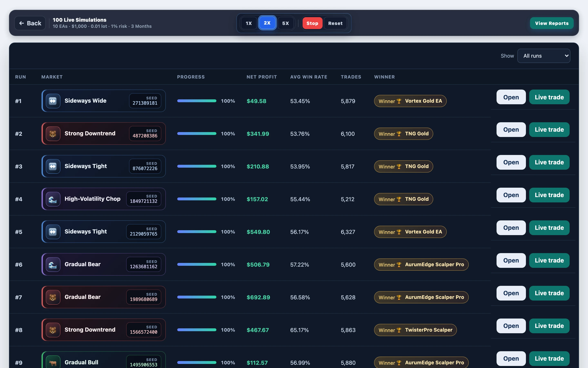Screen dimensions: 588x368
Task: Go back with the Back button
Action: coord(30,23)
